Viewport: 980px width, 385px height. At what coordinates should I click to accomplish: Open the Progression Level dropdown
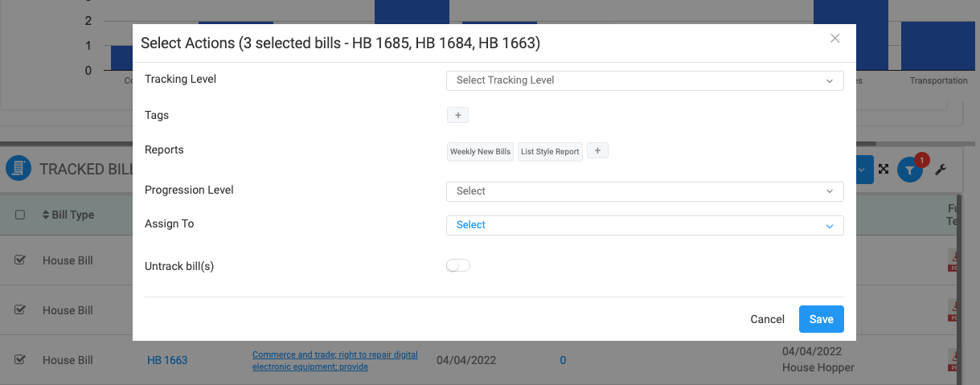coord(645,191)
